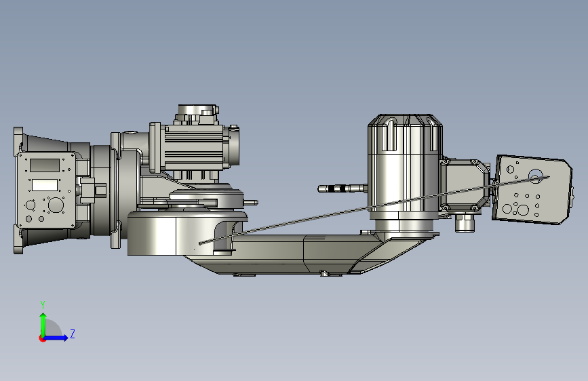Click the Z label on the axis triad

pos(73,334)
